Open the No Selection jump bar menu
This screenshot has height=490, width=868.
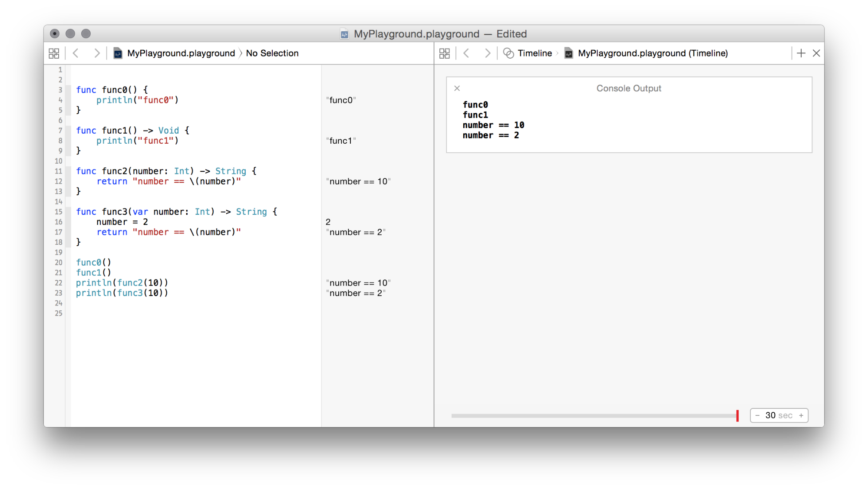[x=272, y=53]
